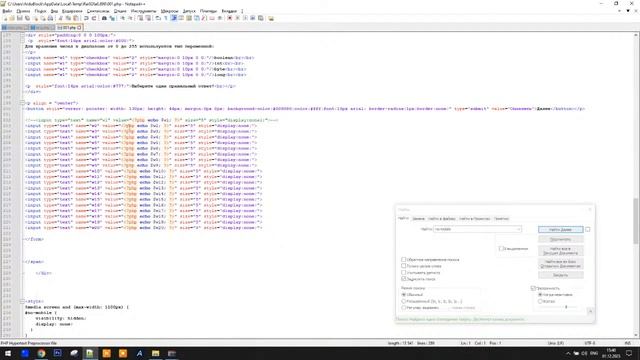Check 'Только целые слова' option
The width and height of the screenshot is (640, 360).
pos(404,266)
